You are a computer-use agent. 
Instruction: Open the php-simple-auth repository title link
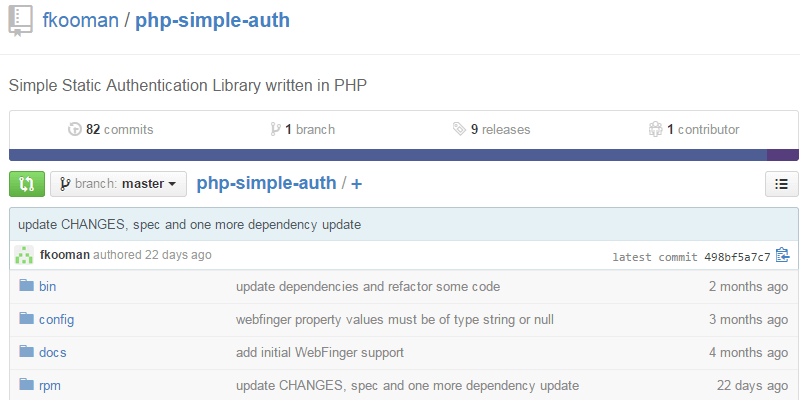(x=212, y=20)
